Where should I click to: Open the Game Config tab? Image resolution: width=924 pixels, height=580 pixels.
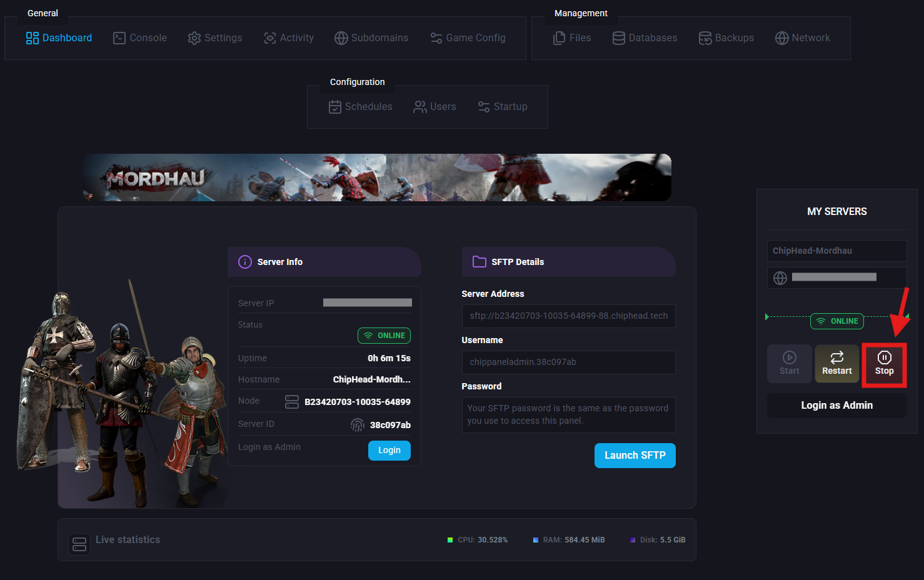click(x=468, y=38)
